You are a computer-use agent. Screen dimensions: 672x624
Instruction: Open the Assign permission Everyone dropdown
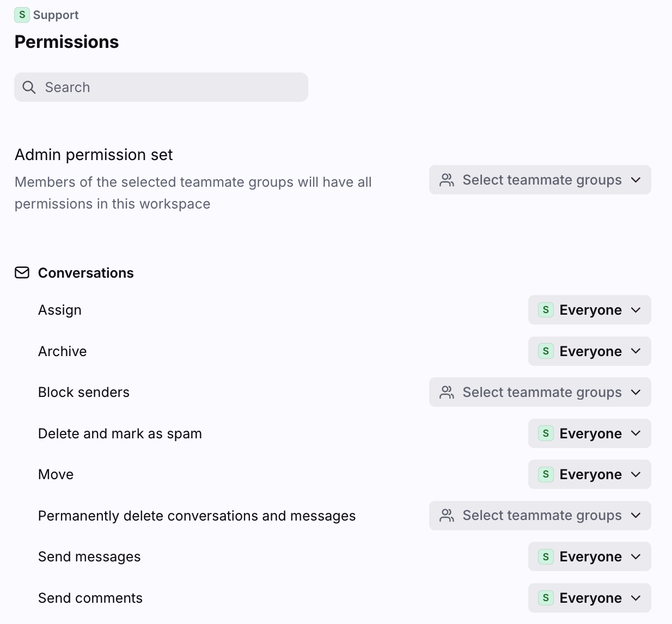pos(589,310)
